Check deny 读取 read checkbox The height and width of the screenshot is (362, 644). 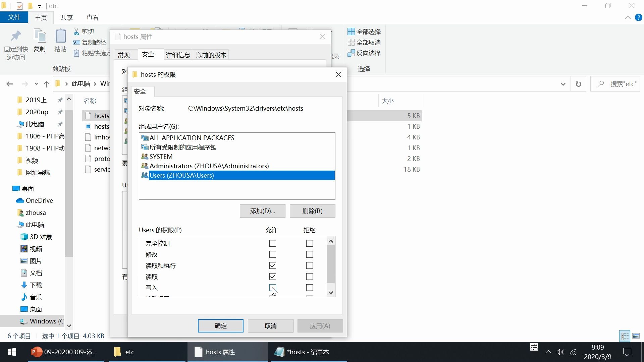point(310,277)
